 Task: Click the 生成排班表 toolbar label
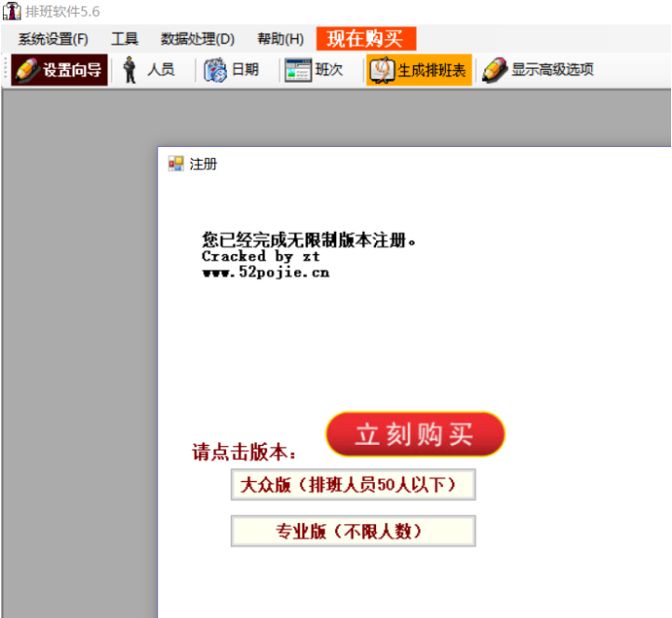coord(432,70)
